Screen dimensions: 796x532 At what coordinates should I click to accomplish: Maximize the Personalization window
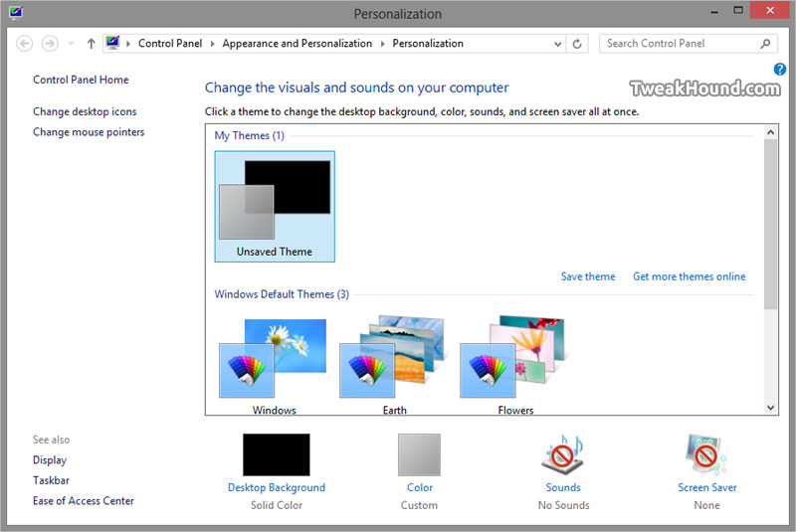(x=738, y=10)
